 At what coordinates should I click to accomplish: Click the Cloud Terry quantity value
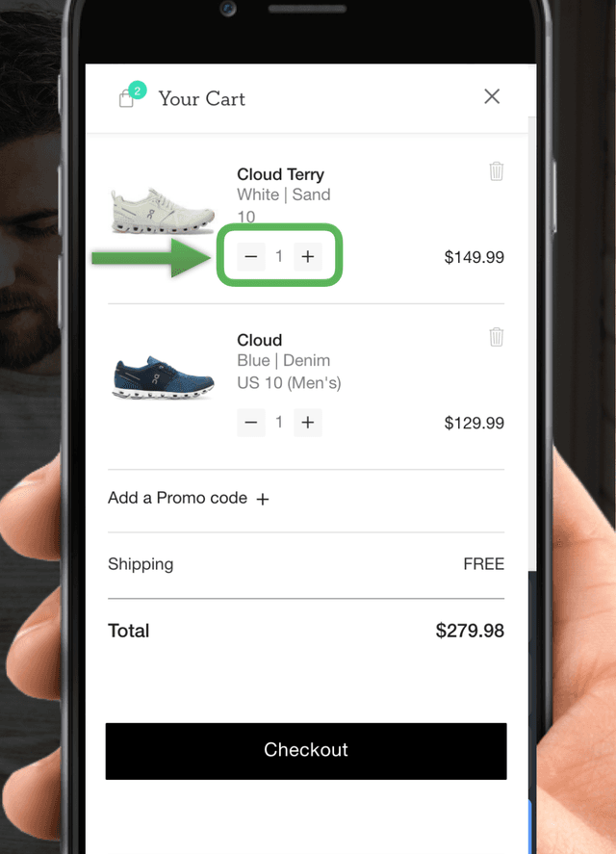(279, 256)
